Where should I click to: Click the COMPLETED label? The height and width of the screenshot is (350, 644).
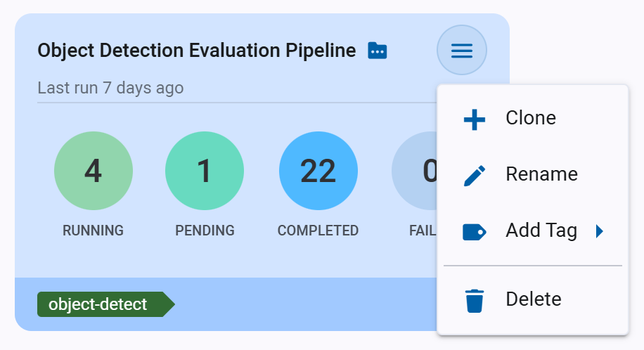click(318, 231)
